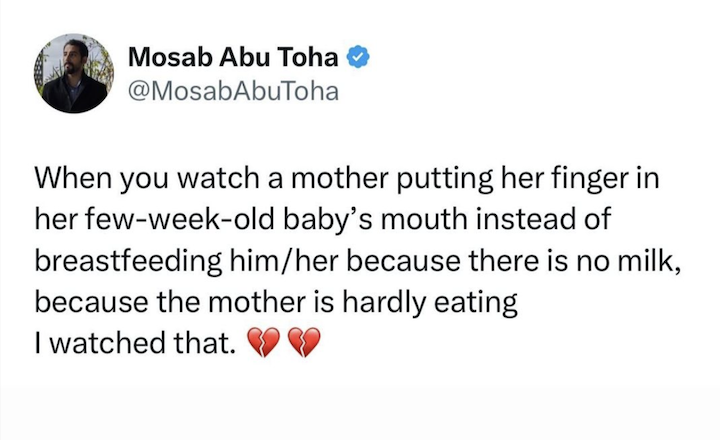Click the blue verified checkmark badge
The image size is (720, 440).
click(358, 59)
